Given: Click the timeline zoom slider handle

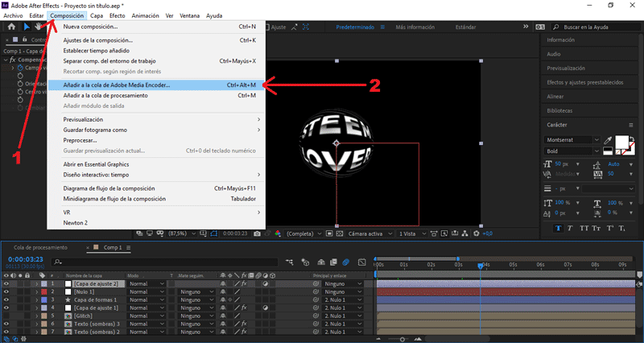Looking at the screenshot, I should 402,339.
